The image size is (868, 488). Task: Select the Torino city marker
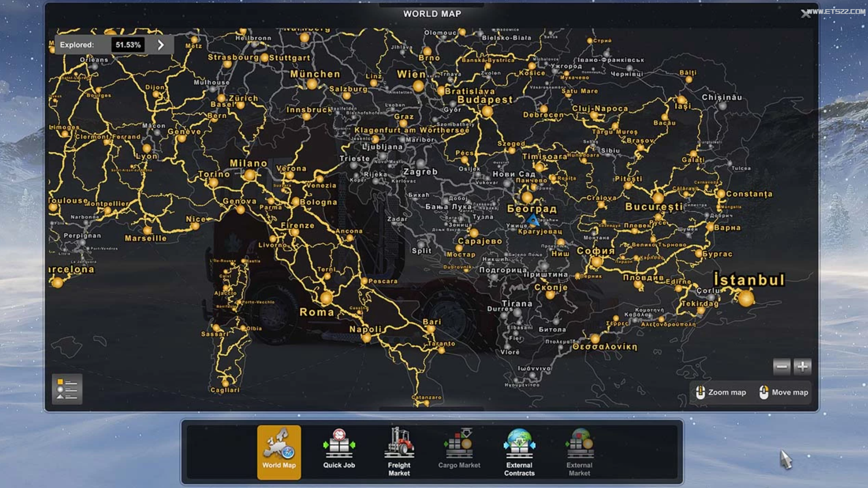coord(213,183)
